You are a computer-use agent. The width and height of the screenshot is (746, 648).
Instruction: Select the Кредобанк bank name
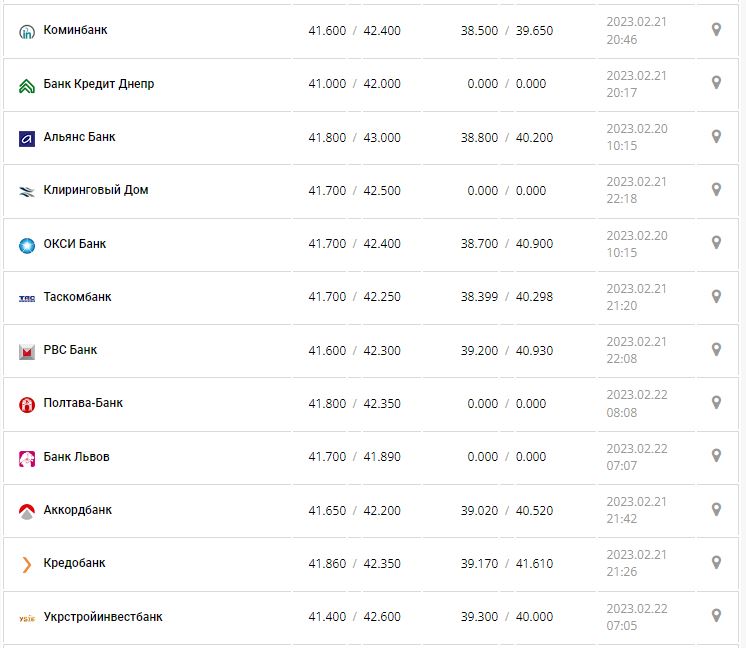(75, 563)
